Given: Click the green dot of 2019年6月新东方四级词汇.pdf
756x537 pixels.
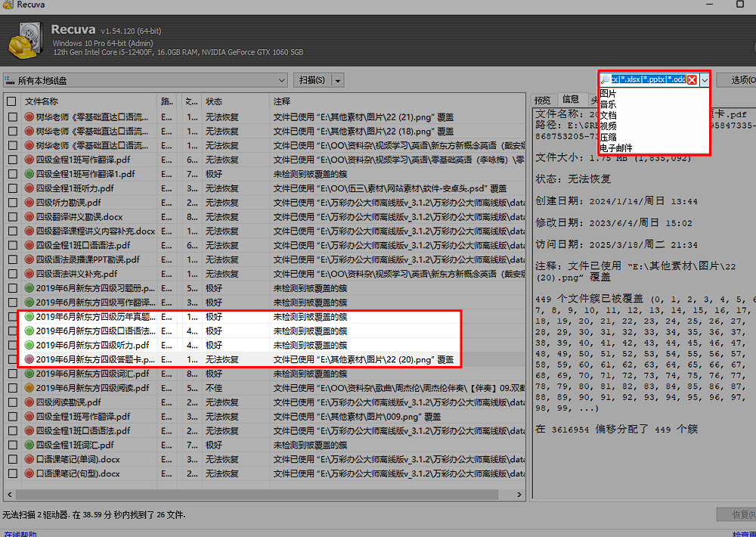Looking at the screenshot, I should (29, 374).
